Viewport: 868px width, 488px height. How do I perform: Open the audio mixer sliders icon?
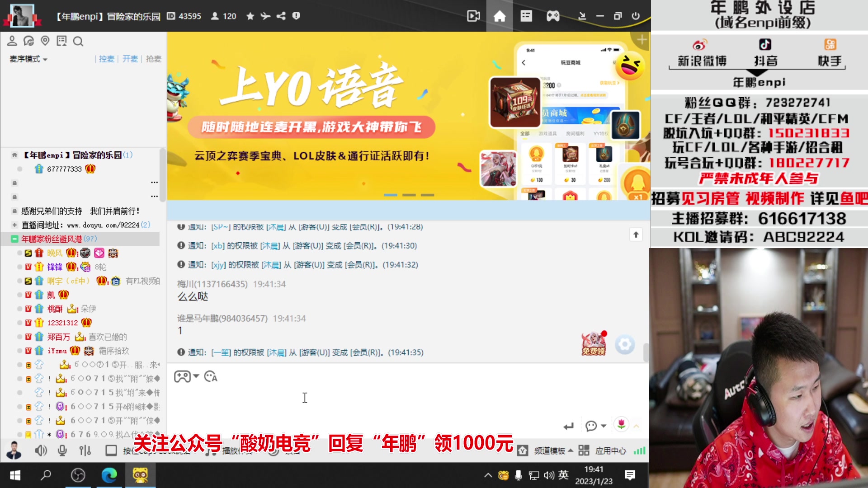point(85,450)
